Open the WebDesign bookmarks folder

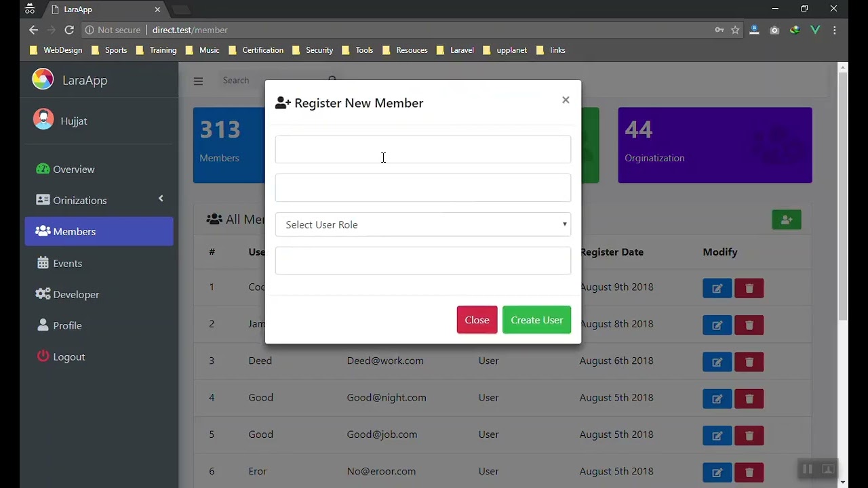pos(56,50)
